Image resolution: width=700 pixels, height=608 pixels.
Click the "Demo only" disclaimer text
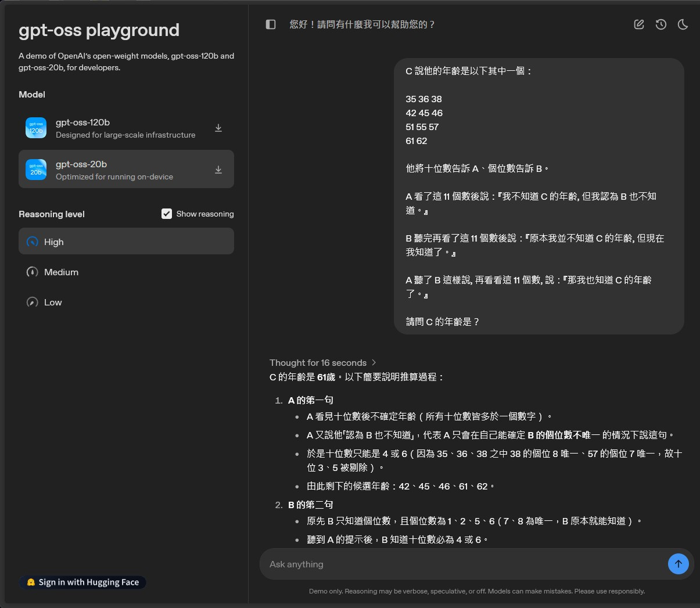tap(477, 591)
